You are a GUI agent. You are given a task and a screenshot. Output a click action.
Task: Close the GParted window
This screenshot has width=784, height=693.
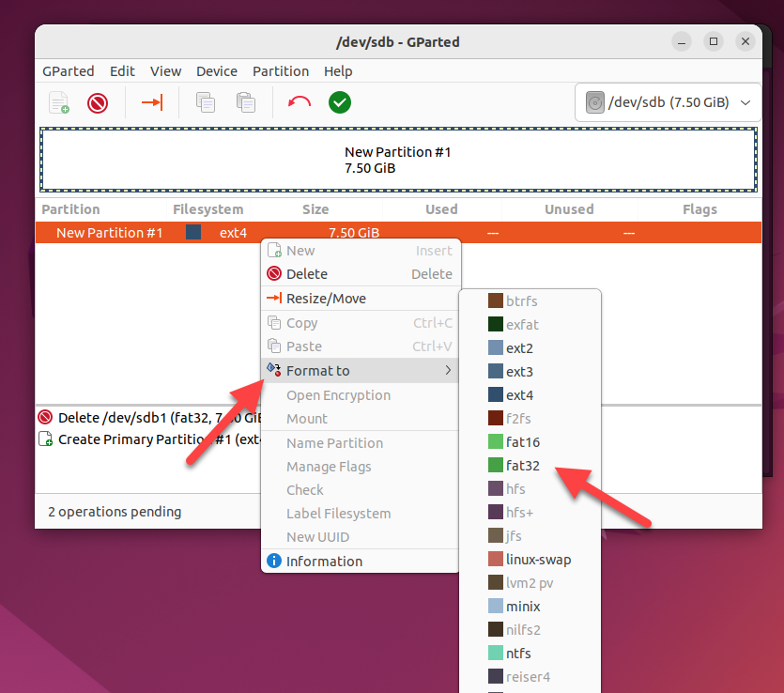click(x=745, y=41)
